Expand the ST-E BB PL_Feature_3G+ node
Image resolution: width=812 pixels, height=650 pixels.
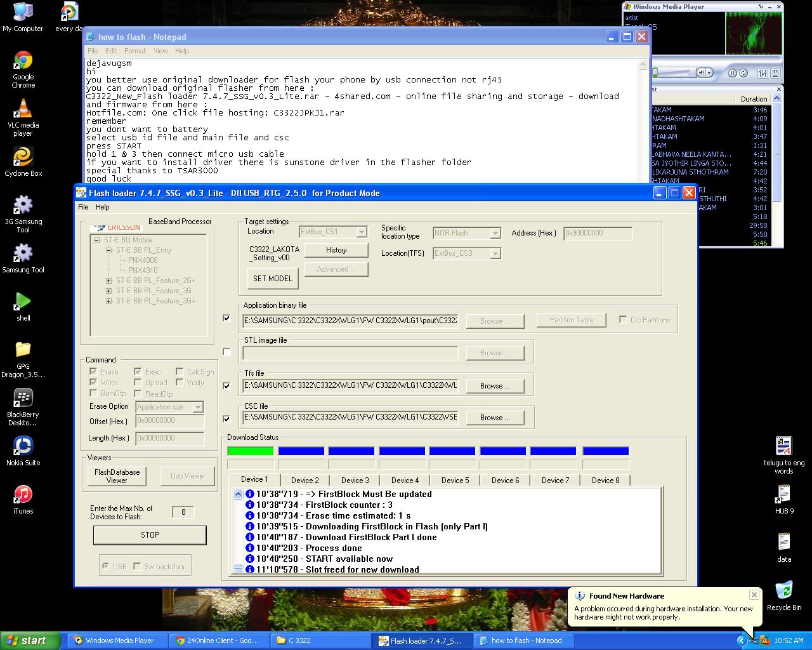pos(108,301)
